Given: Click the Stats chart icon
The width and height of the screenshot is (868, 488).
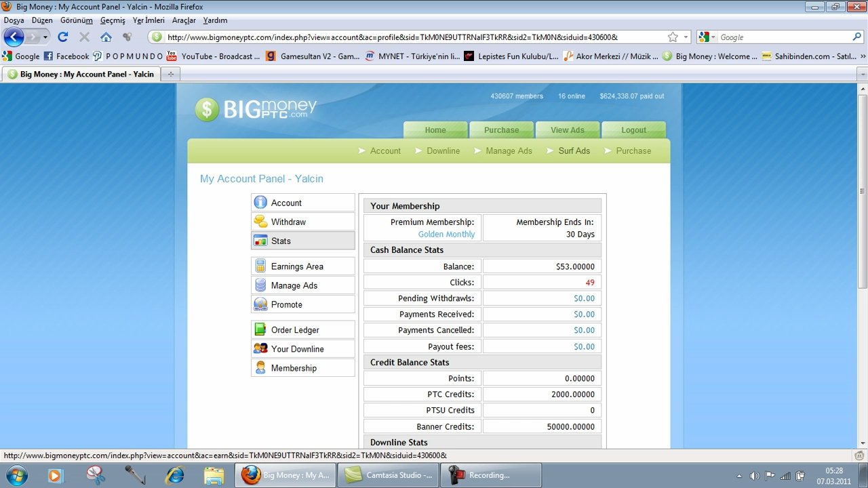Looking at the screenshot, I should point(260,241).
